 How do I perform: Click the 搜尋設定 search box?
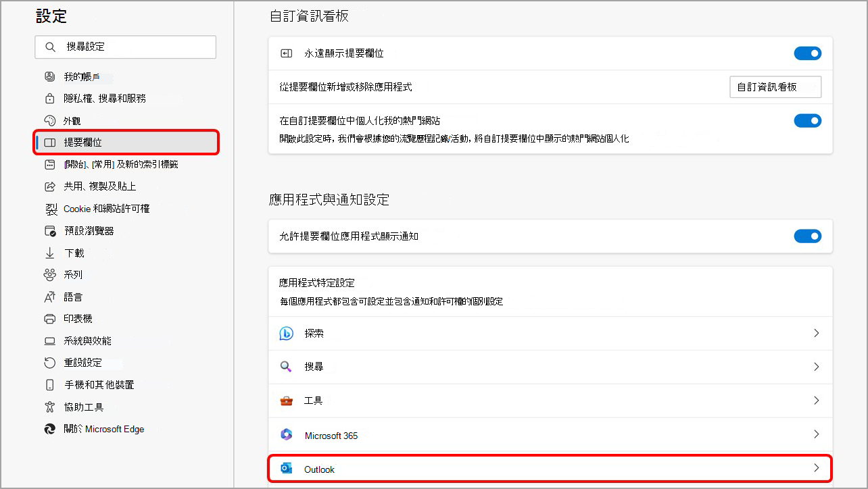coord(126,47)
